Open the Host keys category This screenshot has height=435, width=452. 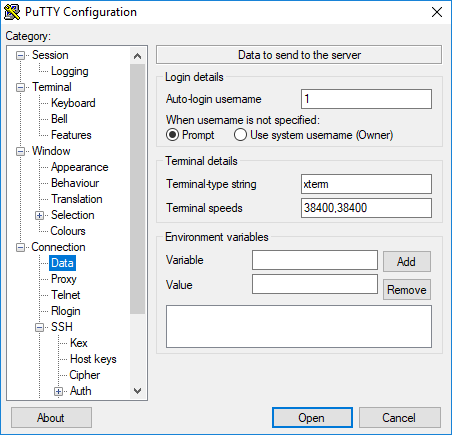pyautogui.click(x=93, y=359)
